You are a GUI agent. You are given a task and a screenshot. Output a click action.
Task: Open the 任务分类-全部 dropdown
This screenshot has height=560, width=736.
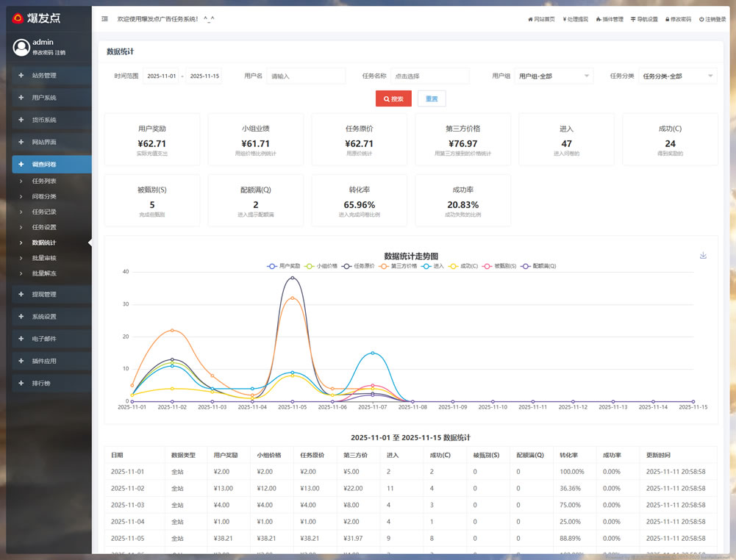[677, 76]
